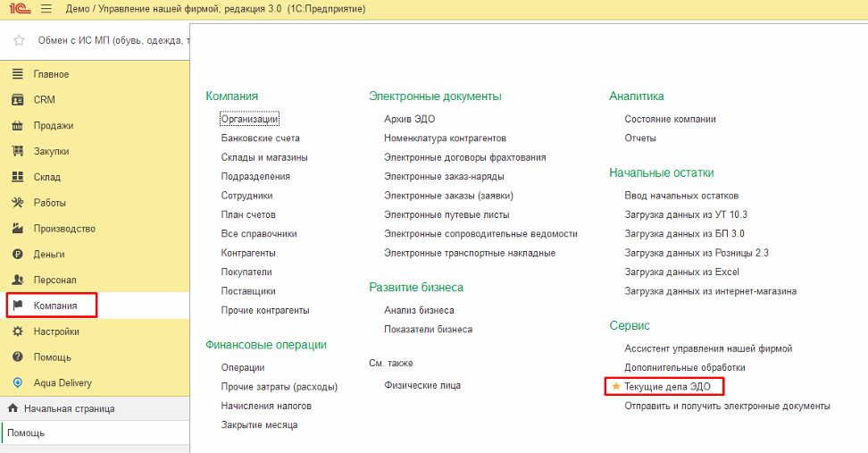Open Поставщики list
This screenshot has width=868, height=453.
248,290
